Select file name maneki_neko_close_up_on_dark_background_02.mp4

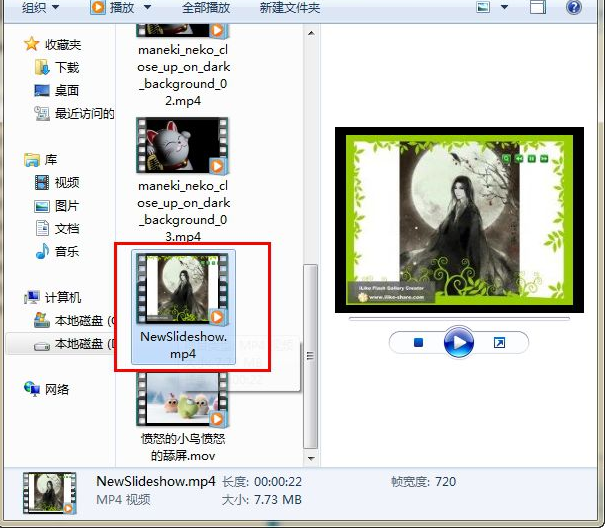coord(183,75)
